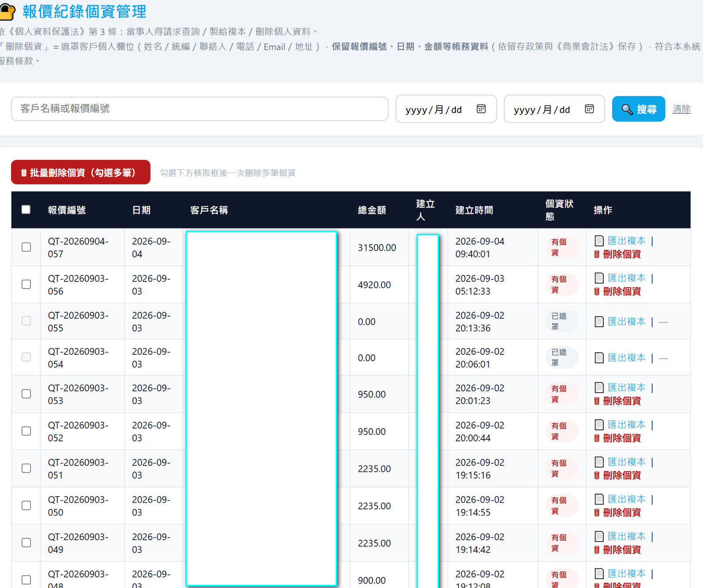Viewport: 703px width, 588px height.
Task: Click the 搜尋 search button
Action: pyautogui.click(x=638, y=109)
